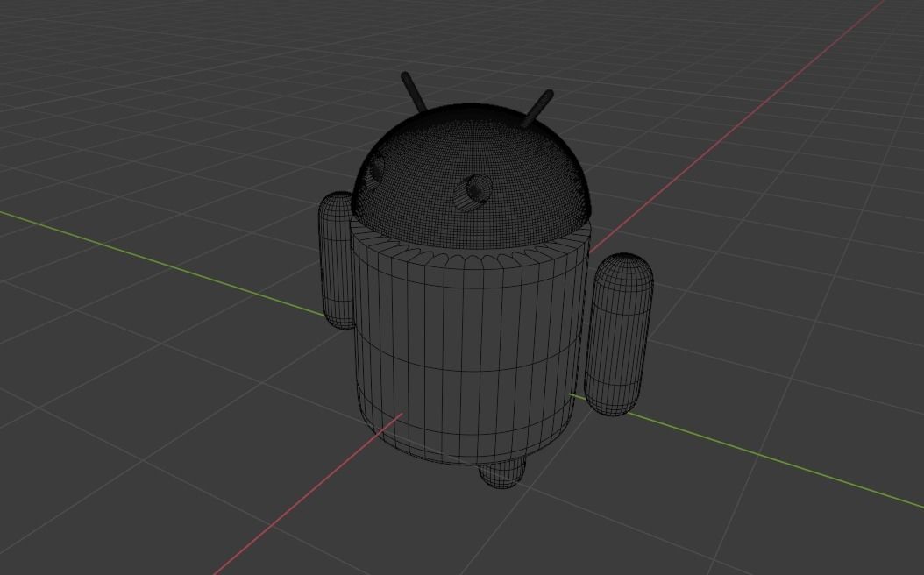Select the taller antenna on the head
924x575 pixels.
click(414, 92)
